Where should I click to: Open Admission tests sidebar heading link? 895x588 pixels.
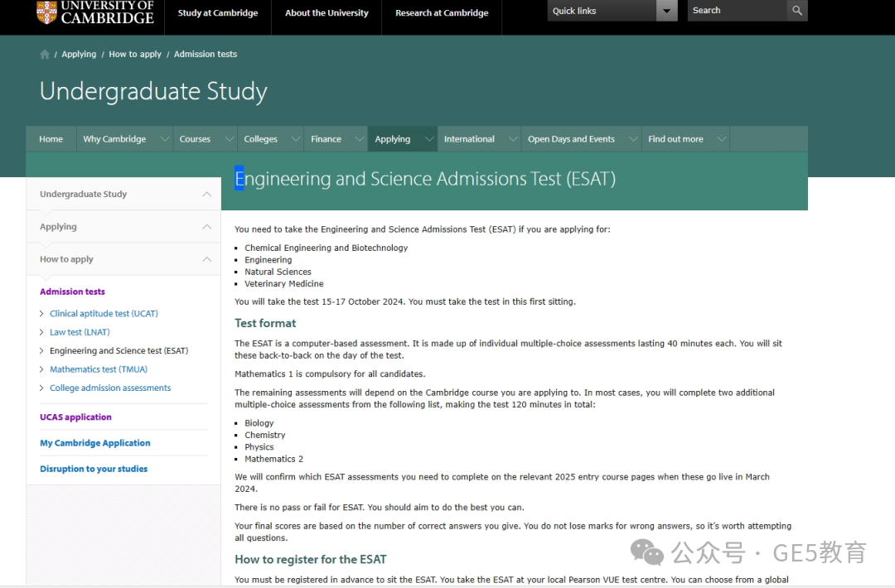[72, 292]
